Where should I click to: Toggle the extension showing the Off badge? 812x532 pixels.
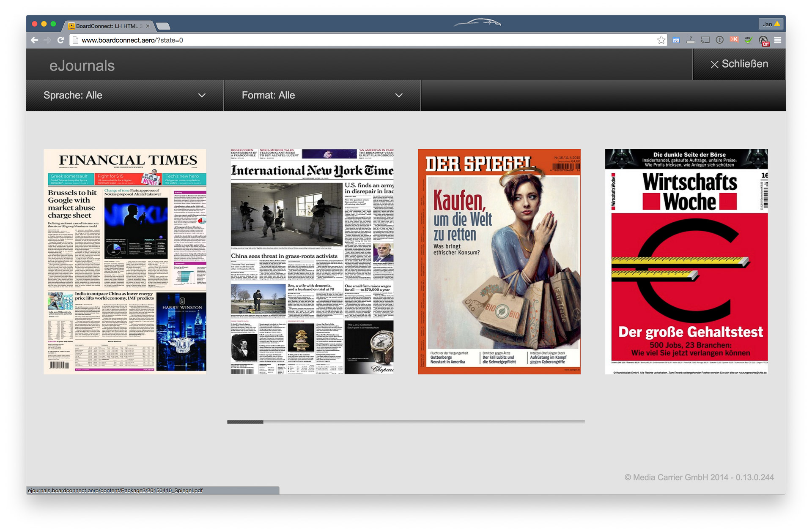click(x=763, y=41)
